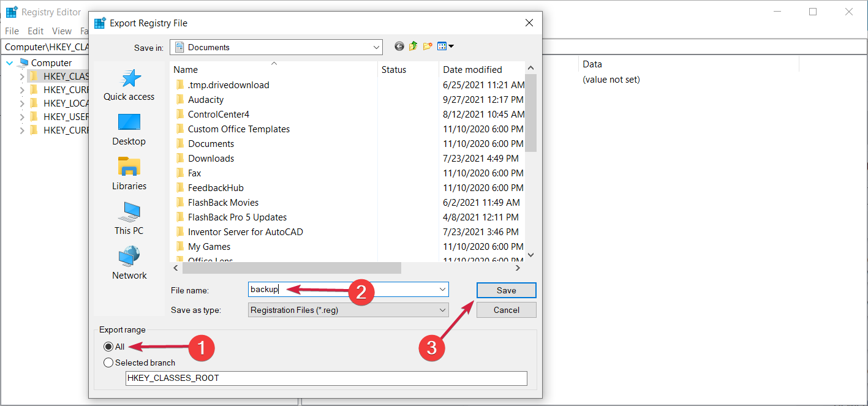Click the Registry Editor app icon in title bar
This screenshot has height=406, width=868.
pos(11,12)
